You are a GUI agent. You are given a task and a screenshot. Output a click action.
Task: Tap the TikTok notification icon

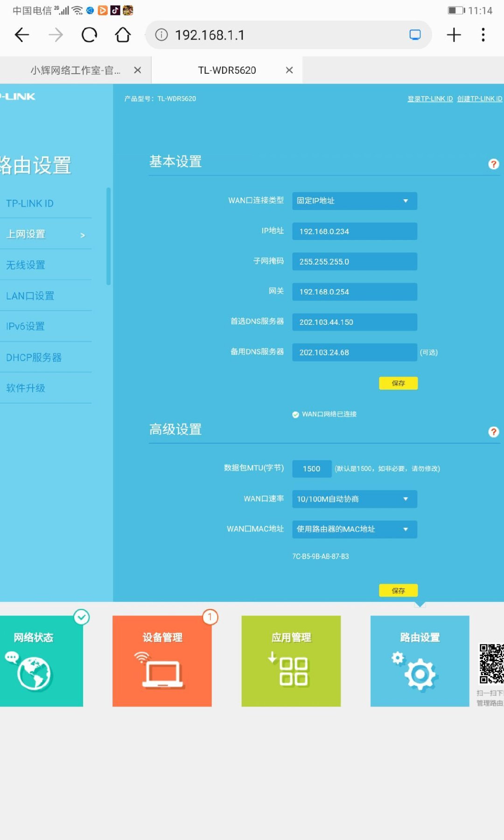pos(115,10)
